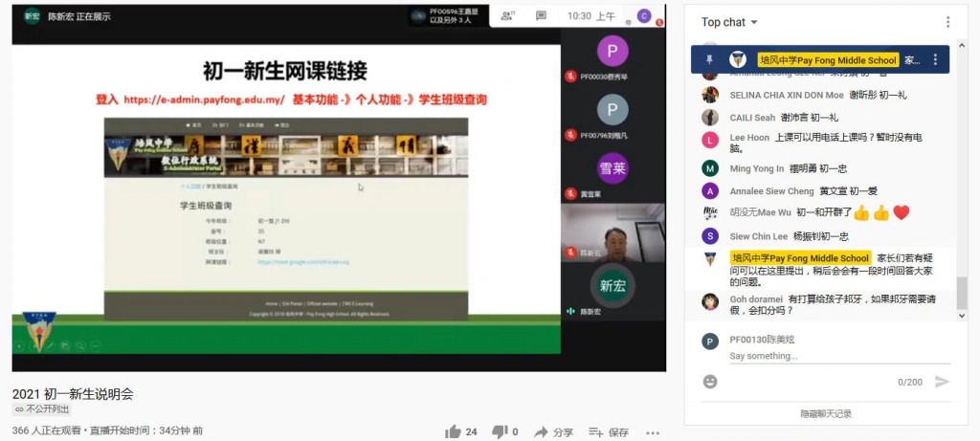
Task: Click the message 黄文宣 初一爱
Action: click(848, 191)
